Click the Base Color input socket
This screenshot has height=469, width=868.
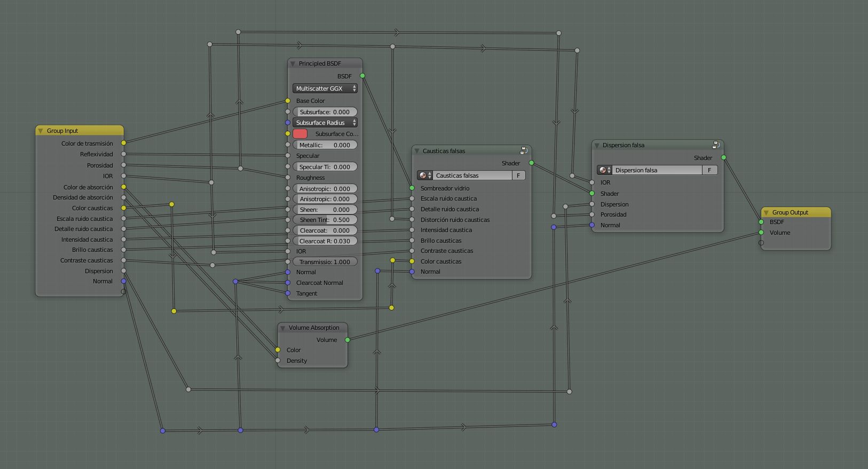tap(288, 101)
